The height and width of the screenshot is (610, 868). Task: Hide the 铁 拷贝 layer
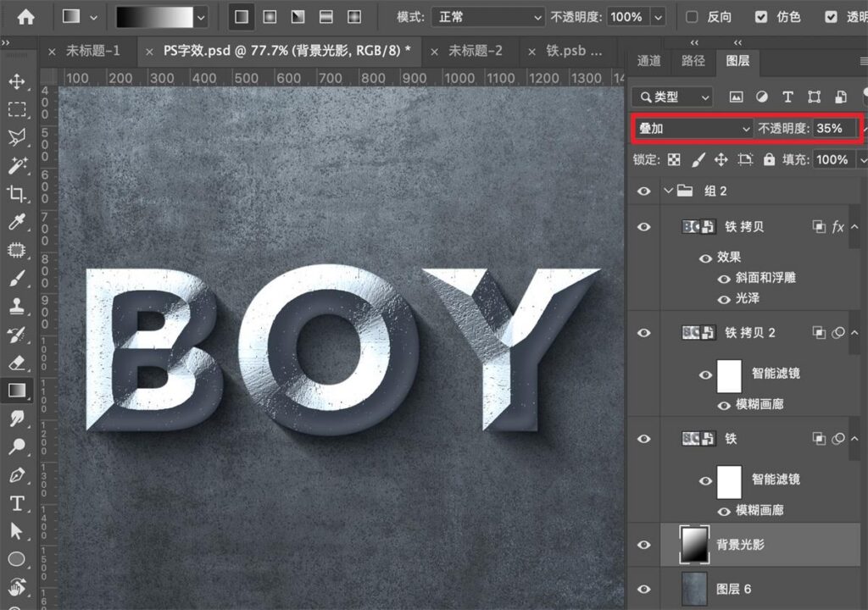(x=643, y=227)
